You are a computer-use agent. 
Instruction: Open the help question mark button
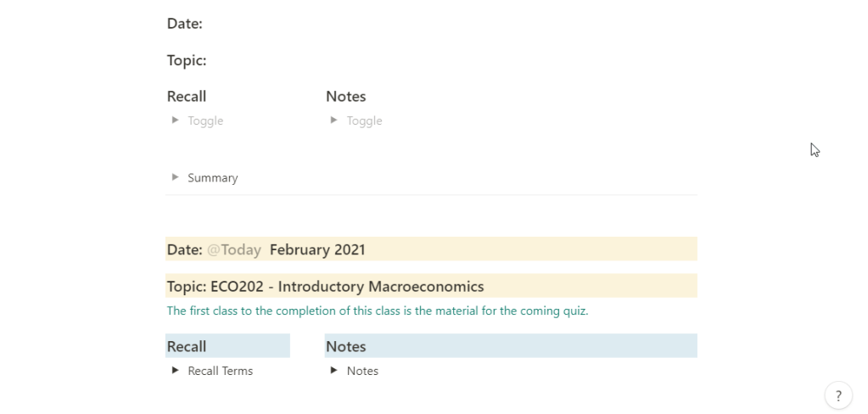838,395
